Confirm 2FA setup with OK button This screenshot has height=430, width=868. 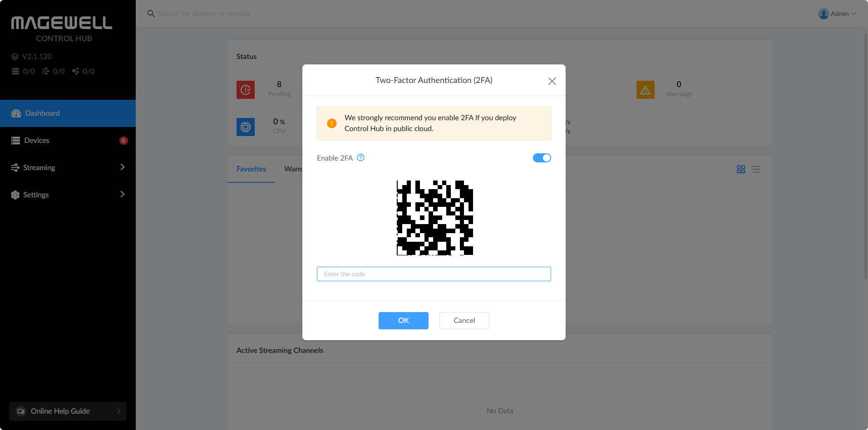click(x=404, y=321)
